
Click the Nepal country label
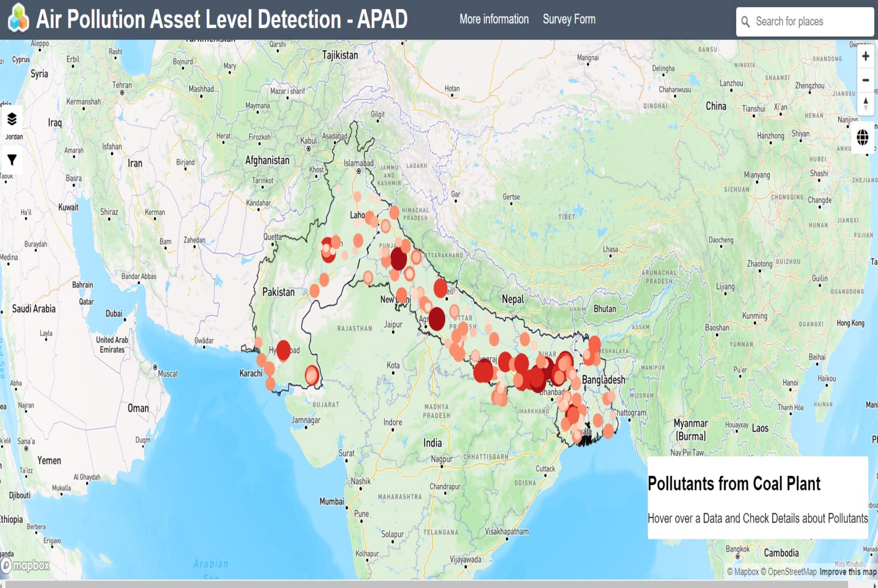pos(512,299)
